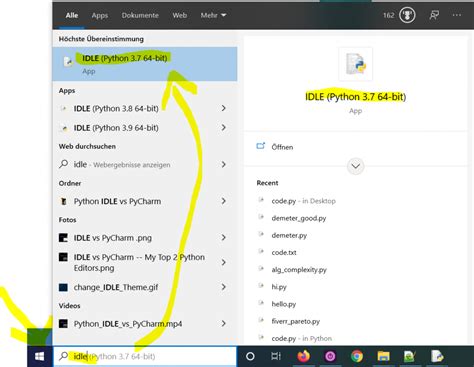
Task: Open File Explorer from the taskbar
Action: tap(383, 356)
